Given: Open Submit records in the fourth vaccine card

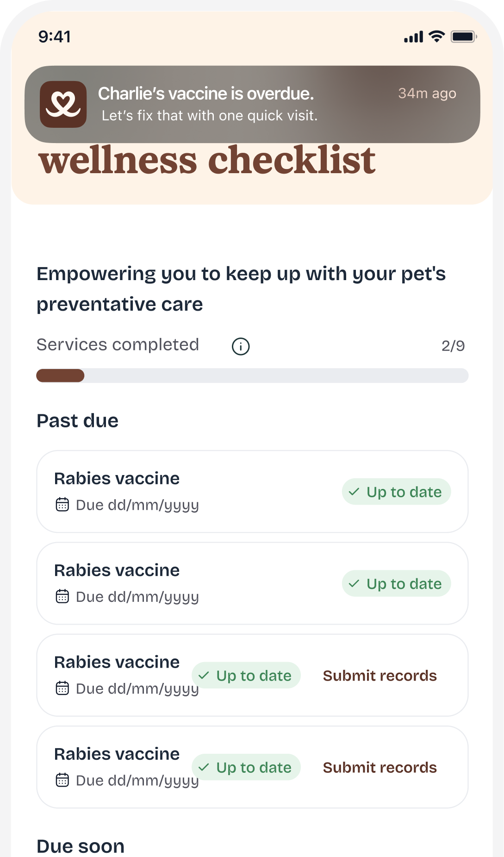Looking at the screenshot, I should (x=380, y=768).
